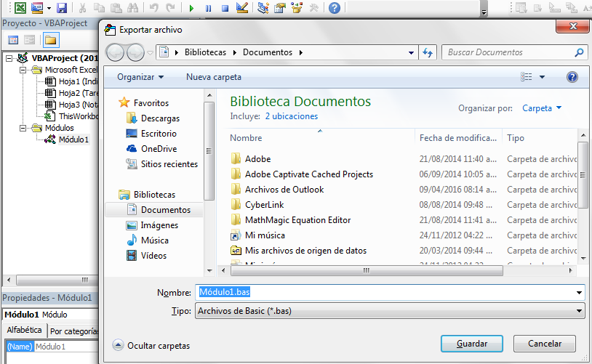Click the Insert UserForm toolbar icon
The height and width of the screenshot is (364, 592).
coord(37,7)
